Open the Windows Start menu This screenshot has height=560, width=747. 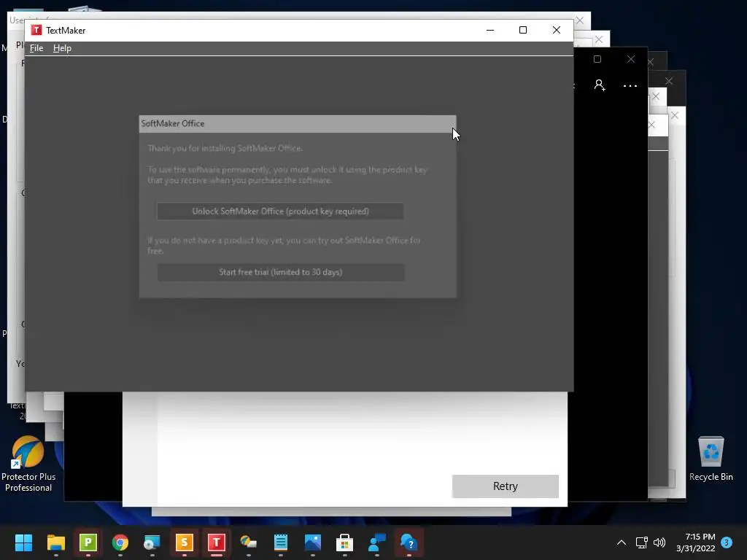[23, 542]
